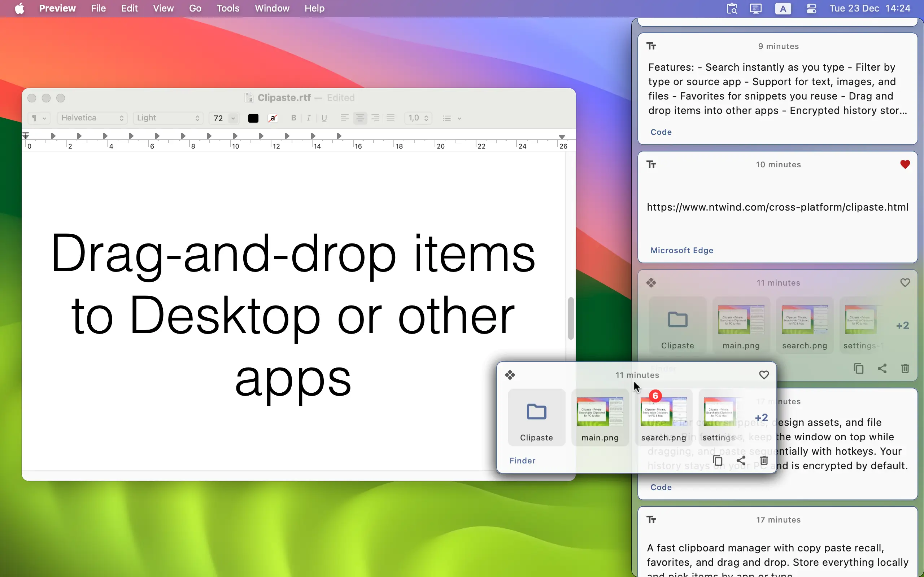Click the Code label under Features clip
Image resolution: width=924 pixels, height=577 pixels.
pyautogui.click(x=661, y=132)
